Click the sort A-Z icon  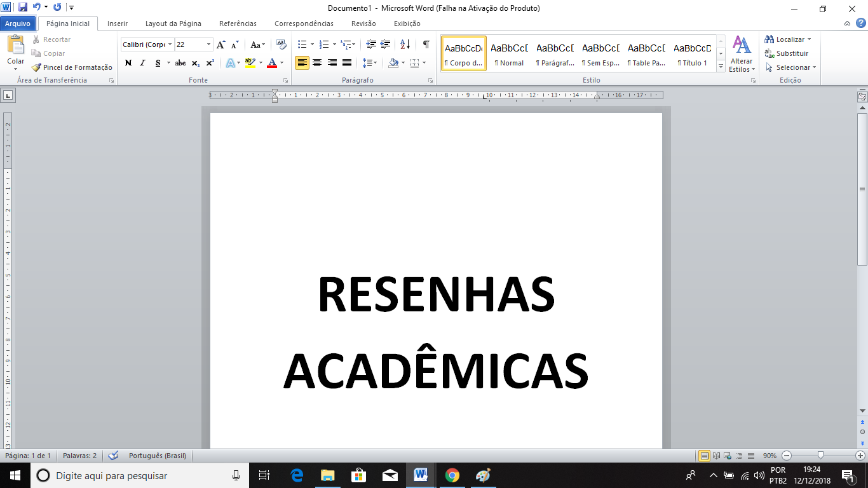[x=405, y=44]
